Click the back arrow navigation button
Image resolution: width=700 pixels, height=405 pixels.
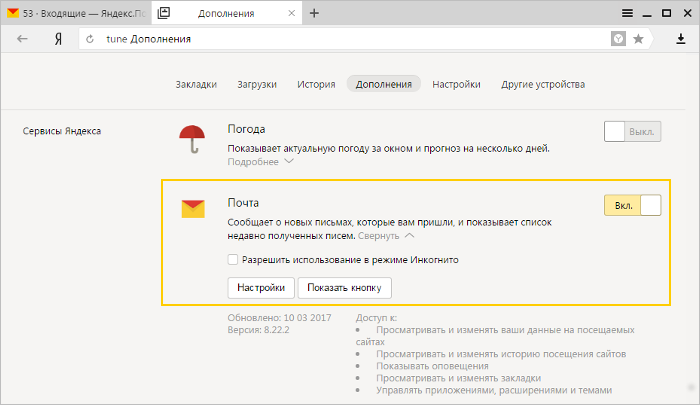(x=22, y=39)
